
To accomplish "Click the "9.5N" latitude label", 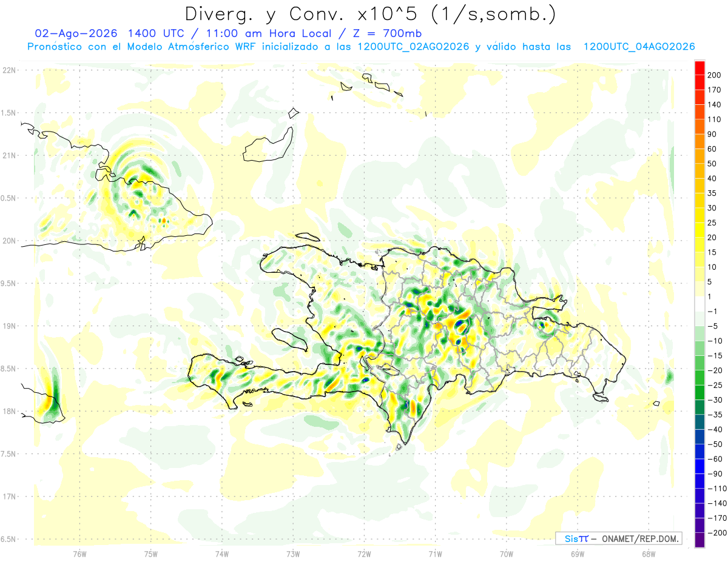I will [x=8, y=283].
